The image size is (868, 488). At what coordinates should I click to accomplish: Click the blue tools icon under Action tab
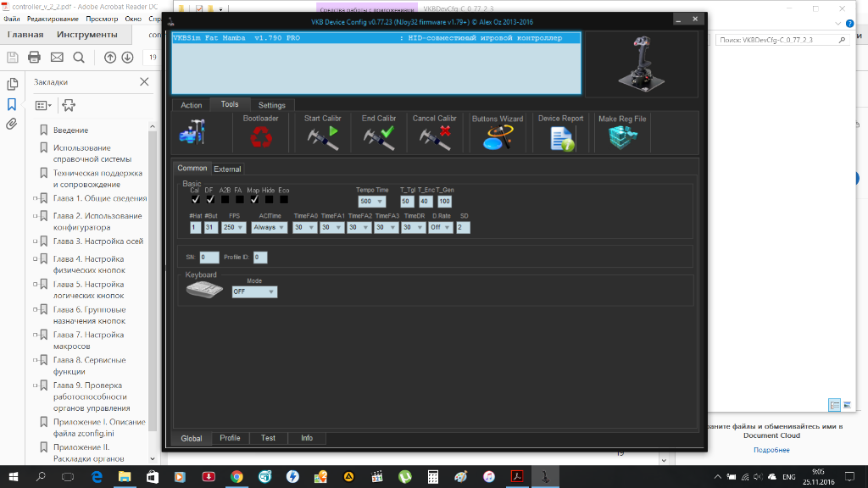pos(192,132)
